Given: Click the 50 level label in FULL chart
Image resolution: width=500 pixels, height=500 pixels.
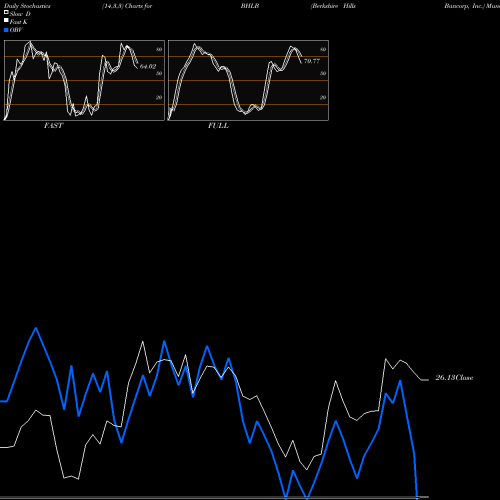Looking at the screenshot, I should click(x=323, y=73).
